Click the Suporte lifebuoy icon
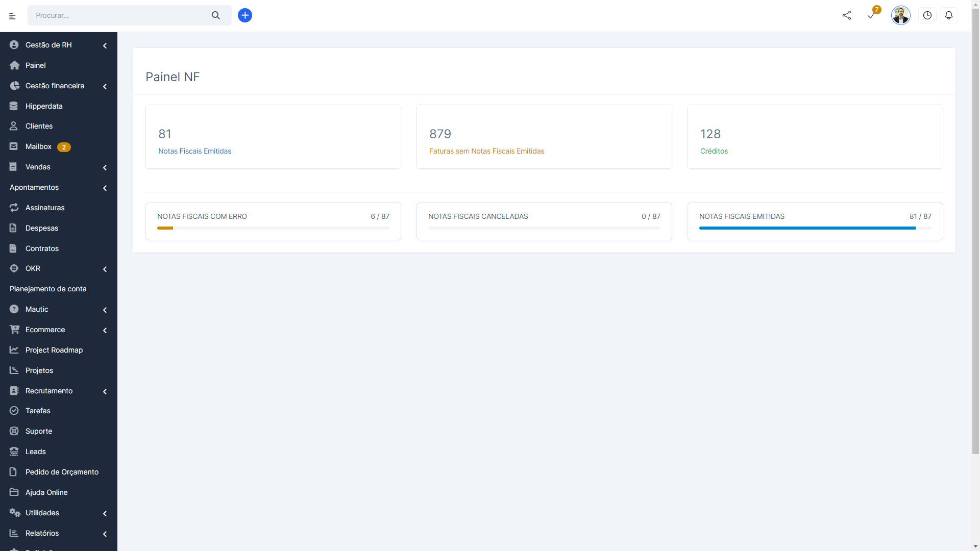The height and width of the screenshot is (551, 980). (14, 431)
